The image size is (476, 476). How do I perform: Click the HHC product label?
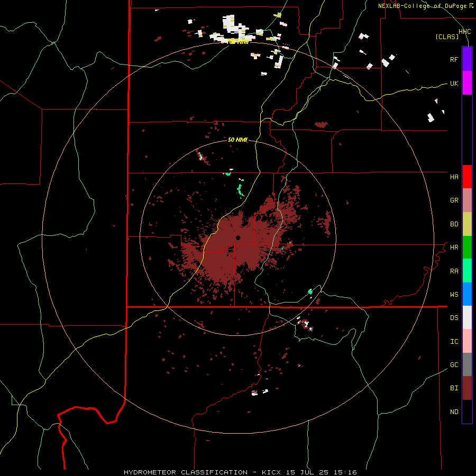[465, 32]
